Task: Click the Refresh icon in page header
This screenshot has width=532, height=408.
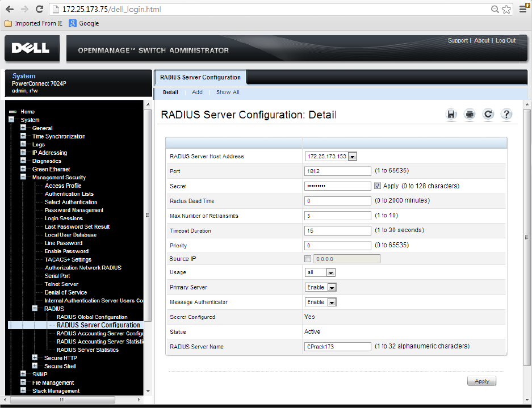Action: coord(488,115)
